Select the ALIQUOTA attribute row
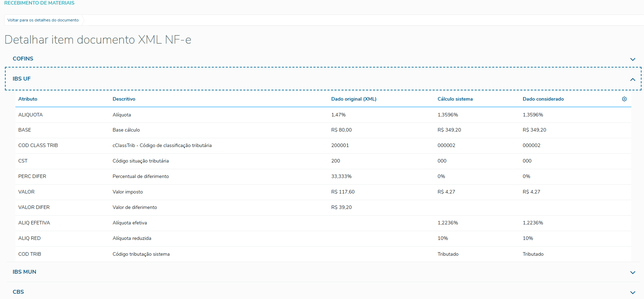This screenshot has width=644, height=299. click(x=31, y=115)
